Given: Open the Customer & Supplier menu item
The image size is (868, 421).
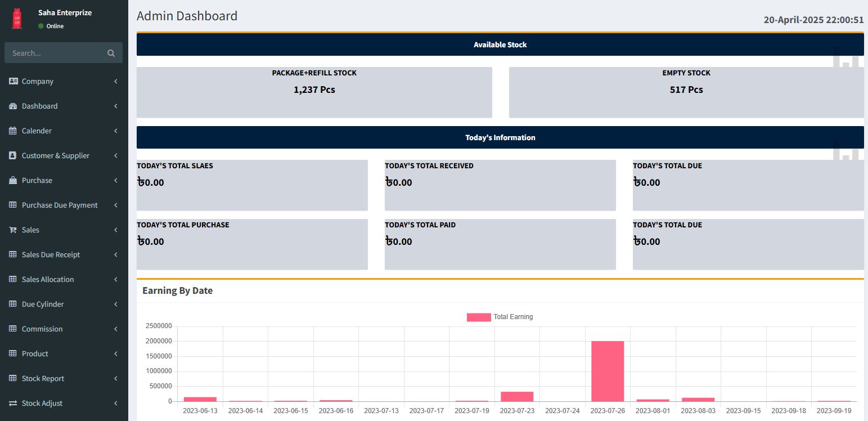Looking at the screenshot, I should point(64,155).
